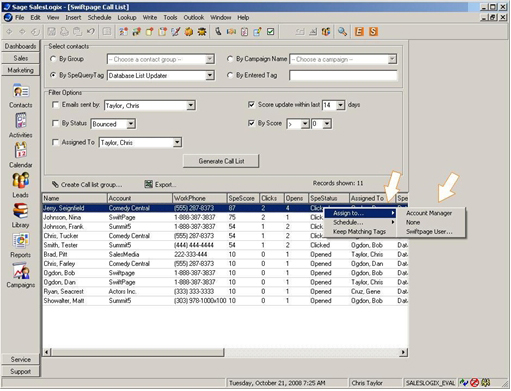Image resolution: width=511 pixels, height=391 pixels.
Task: Click the back navigation arrow in toolbar
Action: coord(9,32)
